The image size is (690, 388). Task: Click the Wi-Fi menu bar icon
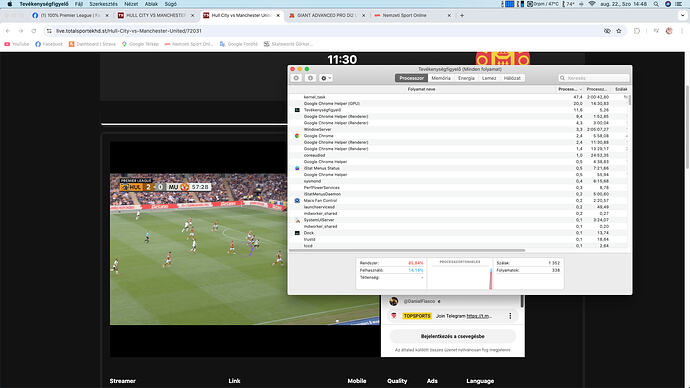tap(592, 4)
